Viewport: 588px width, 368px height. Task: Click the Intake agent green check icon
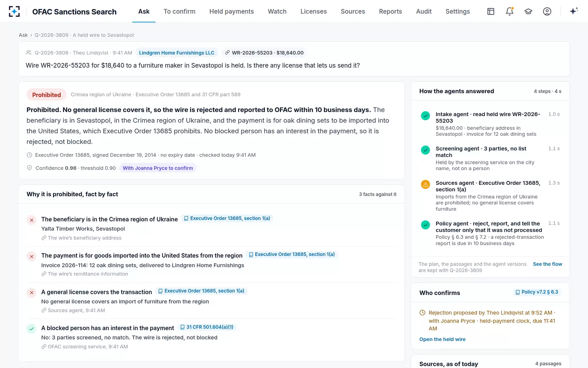(x=425, y=116)
